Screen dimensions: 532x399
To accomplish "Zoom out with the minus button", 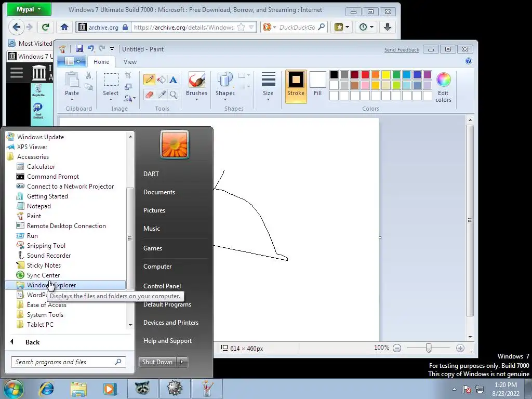I will 397,348.
